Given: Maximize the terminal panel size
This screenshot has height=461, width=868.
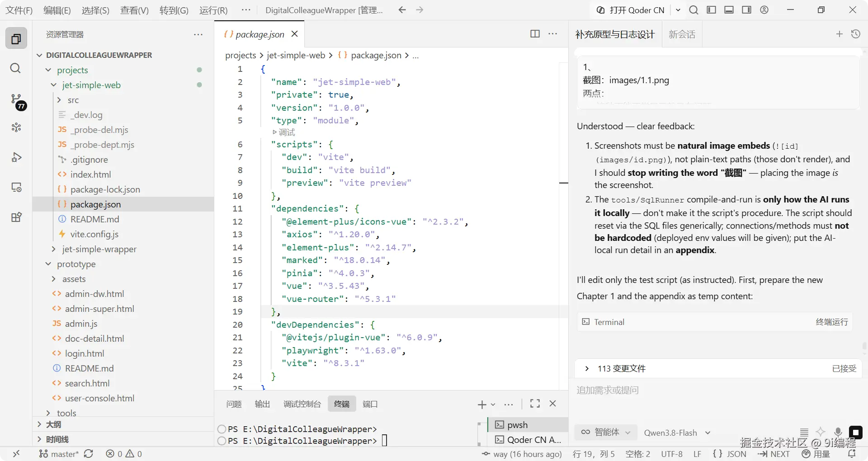Looking at the screenshot, I should 535,404.
